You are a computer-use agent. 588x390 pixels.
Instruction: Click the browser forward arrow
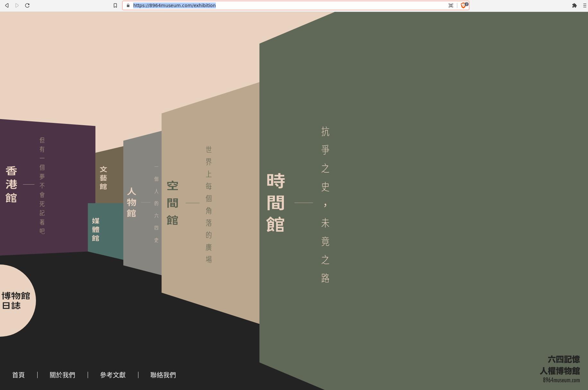(x=17, y=5)
